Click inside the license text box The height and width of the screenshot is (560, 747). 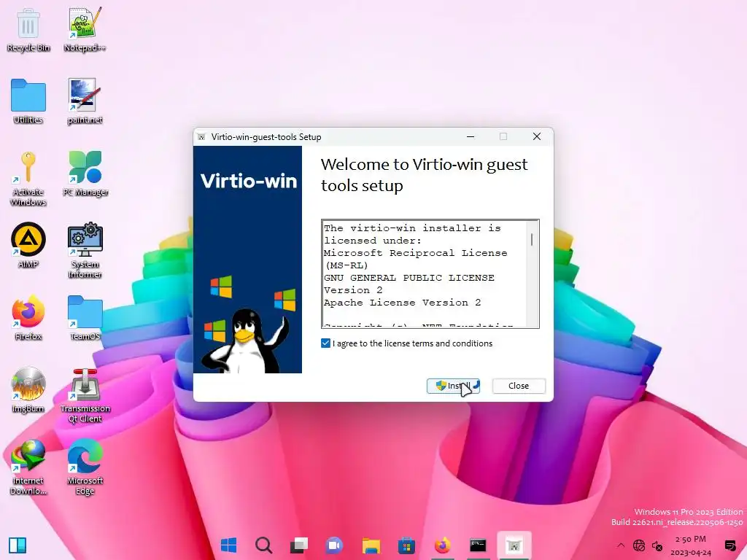point(425,274)
